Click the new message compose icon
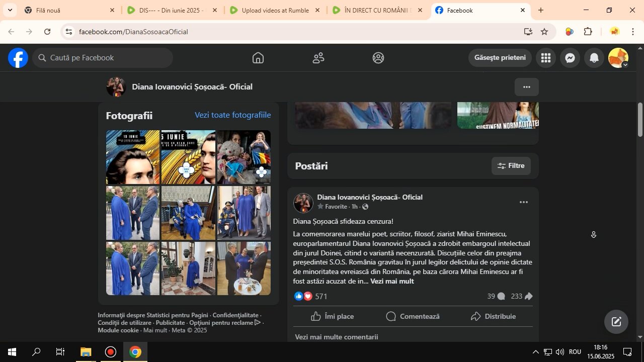The height and width of the screenshot is (362, 644). pos(616,322)
